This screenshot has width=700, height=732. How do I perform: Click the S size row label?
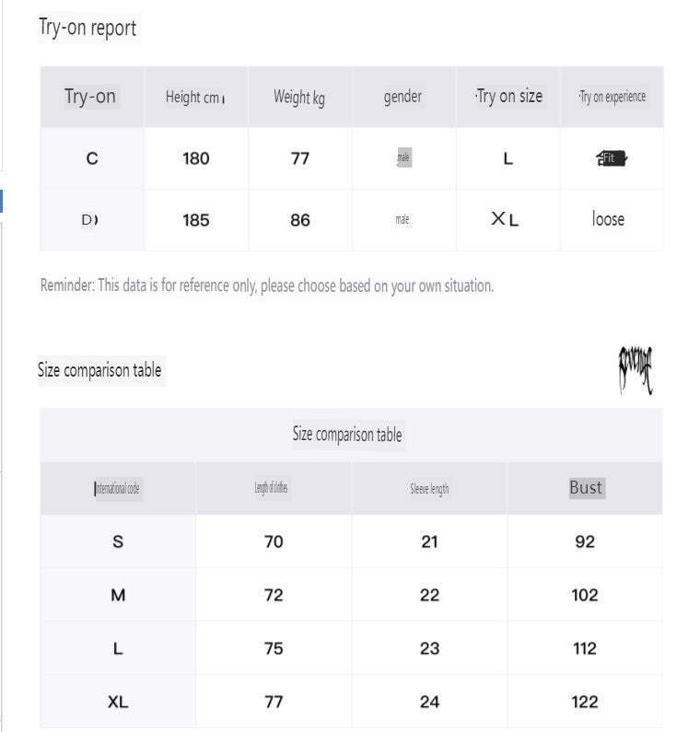click(118, 541)
